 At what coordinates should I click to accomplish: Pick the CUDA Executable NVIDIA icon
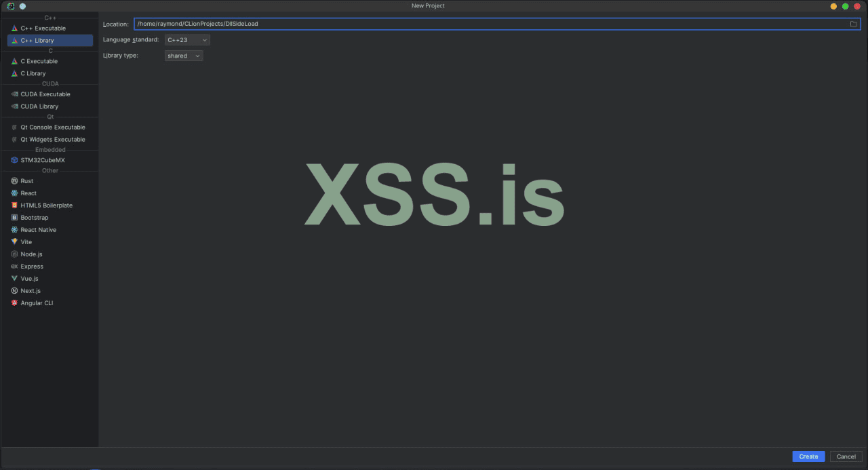point(14,94)
